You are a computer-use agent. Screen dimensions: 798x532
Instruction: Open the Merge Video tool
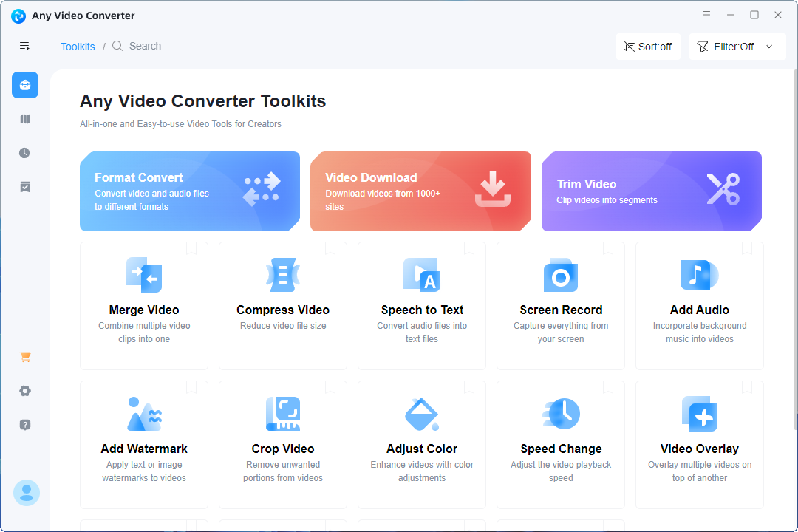click(x=144, y=305)
